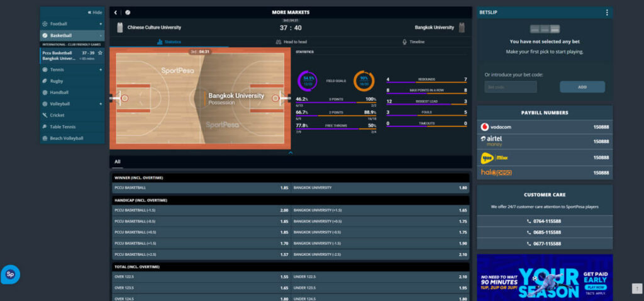Collapse the live court tracker chevron
Screen dimensions: 644x301
point(291,152)
